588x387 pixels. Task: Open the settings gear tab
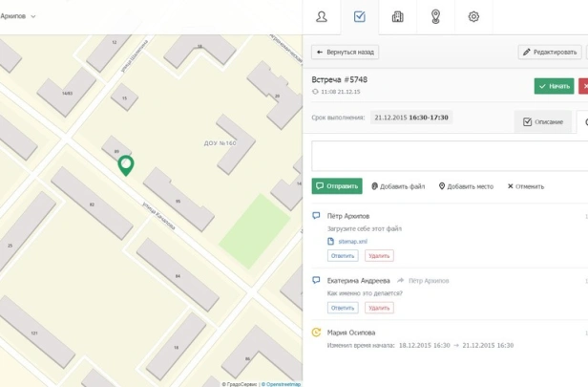click(473, 17)
